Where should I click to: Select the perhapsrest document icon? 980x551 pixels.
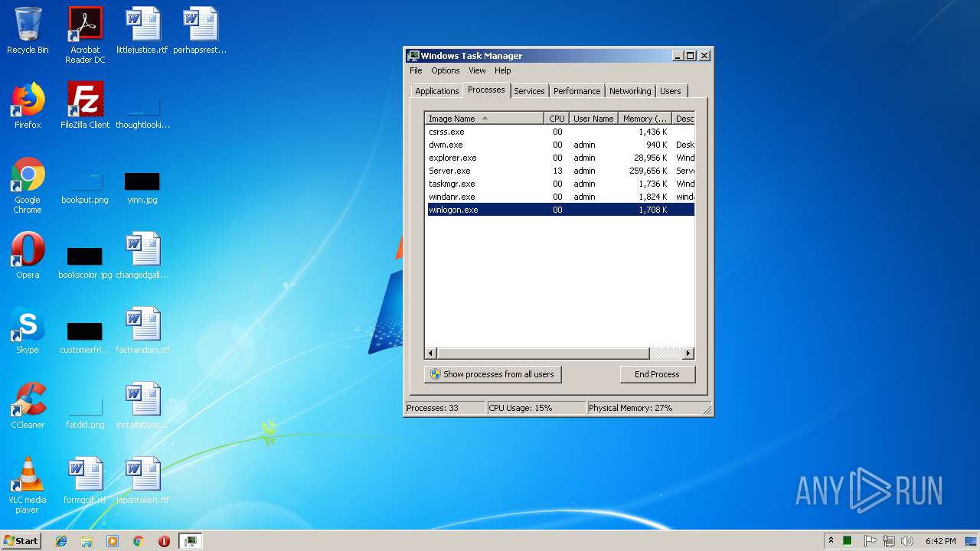tap(200, 31)
